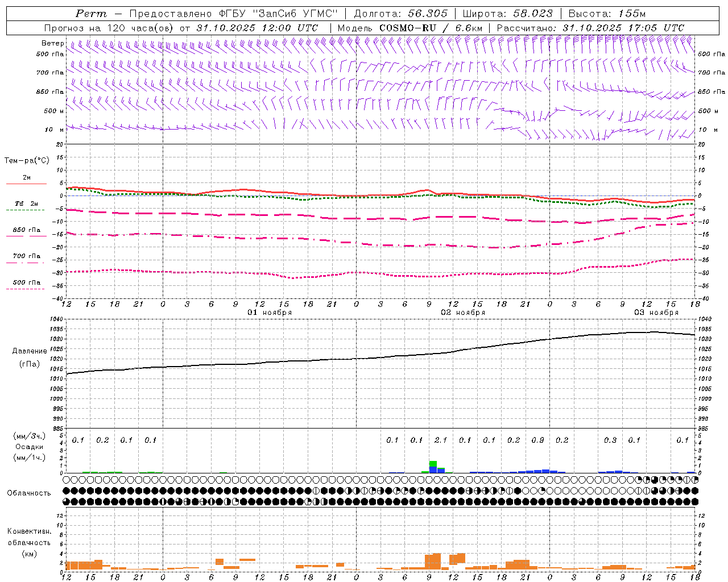Click the "Тем-ра(°C)" temperature panel label
The width and height of the screenshot is (728, 582).
pyautogui.click(x=27, y=161)
